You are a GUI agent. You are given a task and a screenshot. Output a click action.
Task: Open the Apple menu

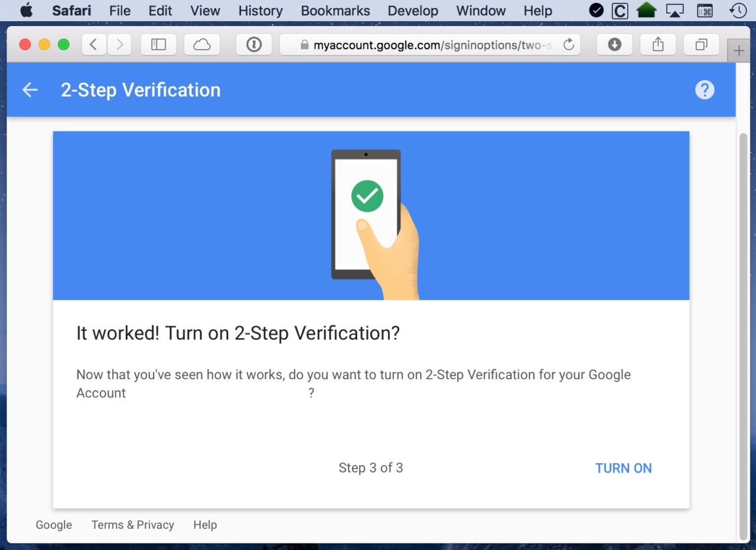pyautogui.click(x=27, y=11)
